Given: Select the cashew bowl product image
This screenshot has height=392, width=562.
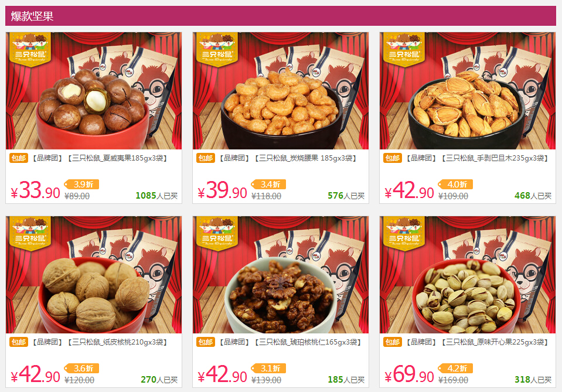Looking at the screenshot, I should coord(281,91).
